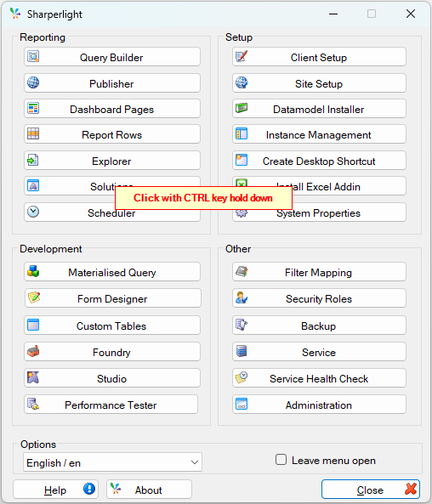Click the Create Desktop Shortcut icon
The width and height of the screenshot is (432, 504).
click(242, 160)
